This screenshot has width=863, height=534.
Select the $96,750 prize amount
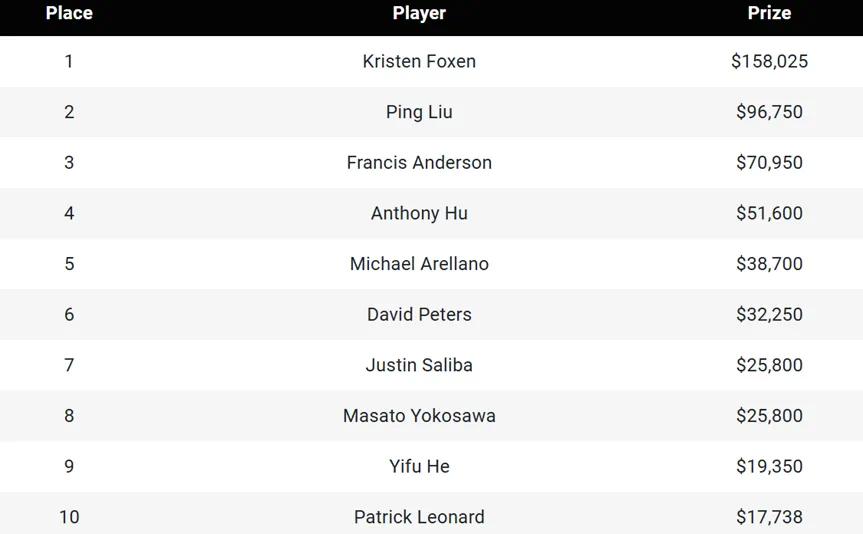pos(769,112)
